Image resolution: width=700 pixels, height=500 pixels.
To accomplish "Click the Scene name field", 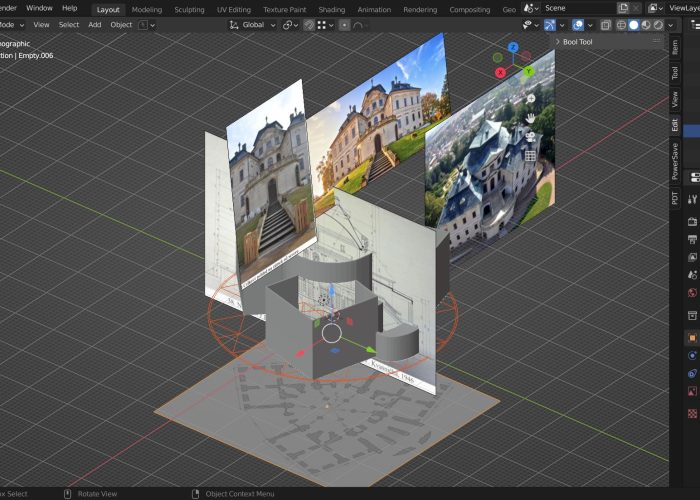I will pos(575,8).
